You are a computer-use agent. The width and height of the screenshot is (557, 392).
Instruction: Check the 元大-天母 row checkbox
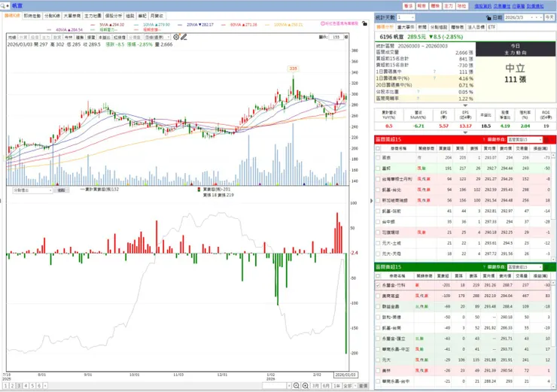click(378, 254)
